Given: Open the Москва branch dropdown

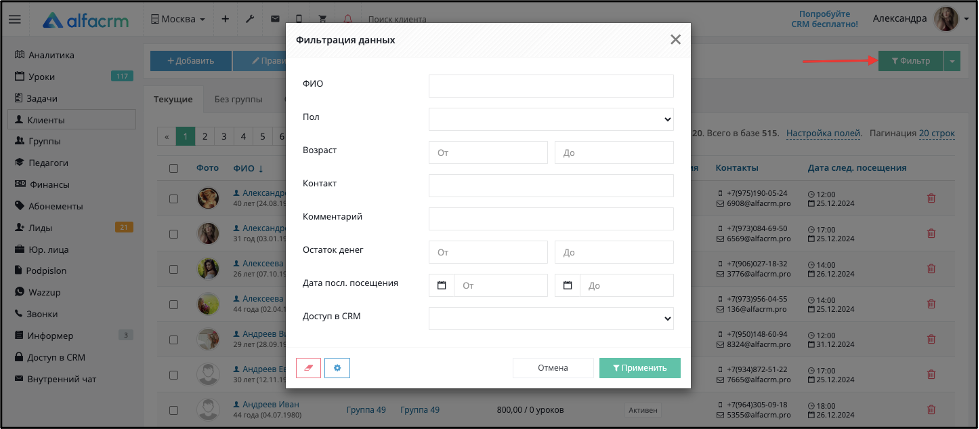Looking at the screenshot, I should tap(178, 19).
